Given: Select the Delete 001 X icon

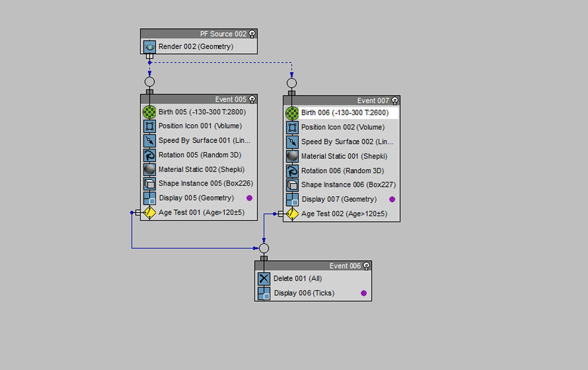Looking at the screenshot, I should coord(264,279).
